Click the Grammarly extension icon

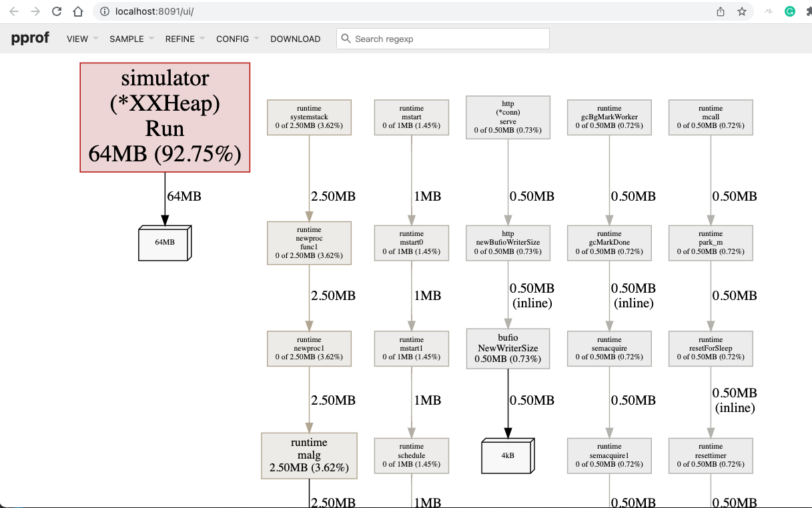click(790, 11)
